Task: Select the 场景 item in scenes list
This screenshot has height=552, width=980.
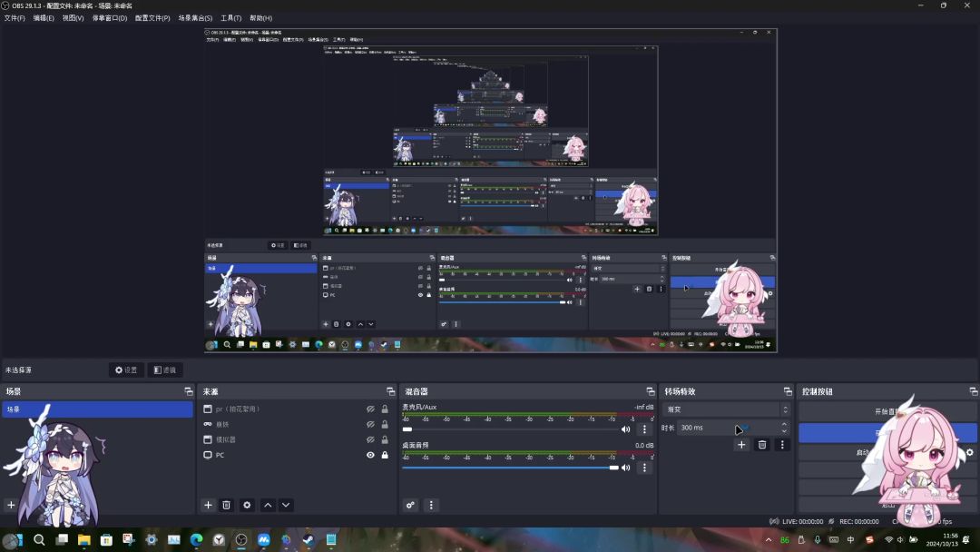Action: pyautogui.click(x=98, y=409)
